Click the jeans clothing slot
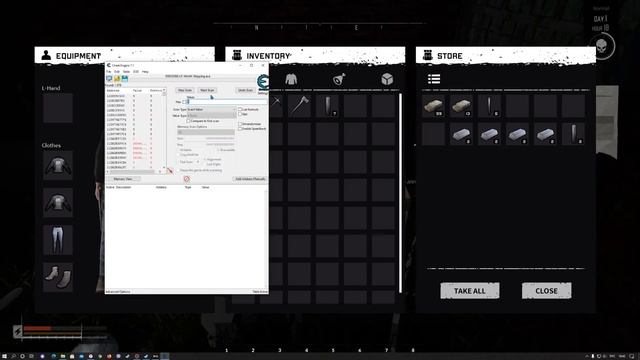The image size is (640, 360). [x=58, y=240]
